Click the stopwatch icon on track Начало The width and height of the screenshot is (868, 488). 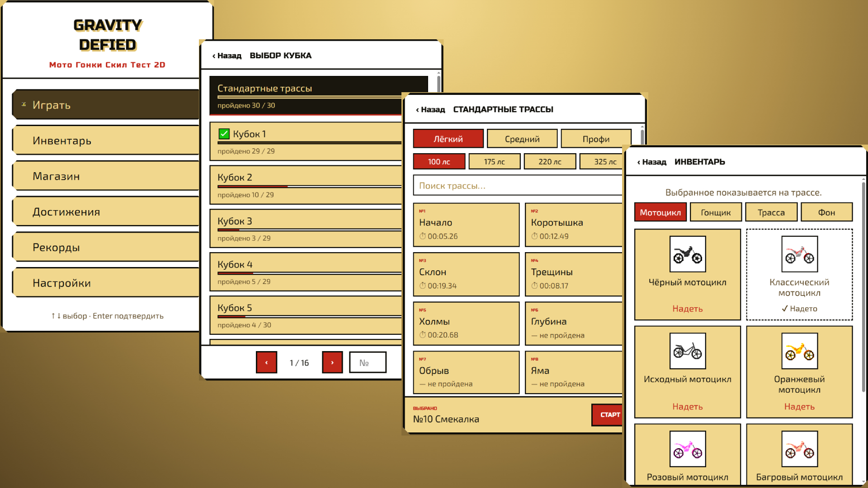tap(422, 236)
